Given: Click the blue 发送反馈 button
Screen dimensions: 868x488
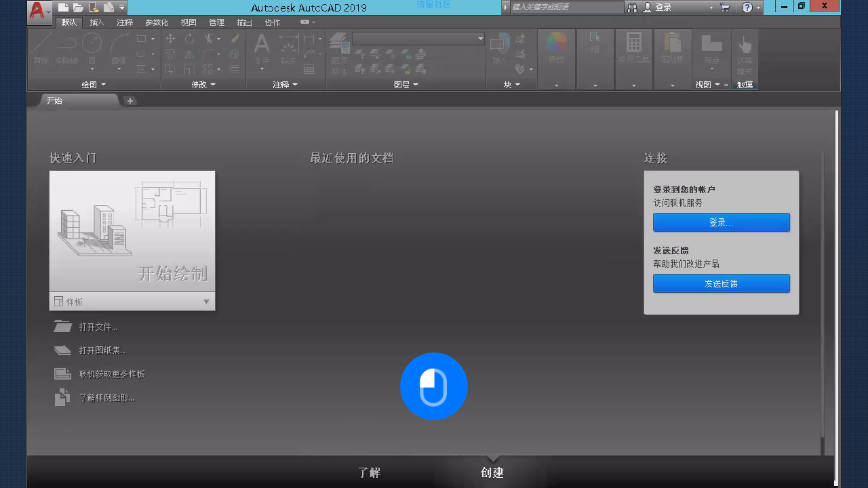Looking at the screenshot, I should coord(722,283).
